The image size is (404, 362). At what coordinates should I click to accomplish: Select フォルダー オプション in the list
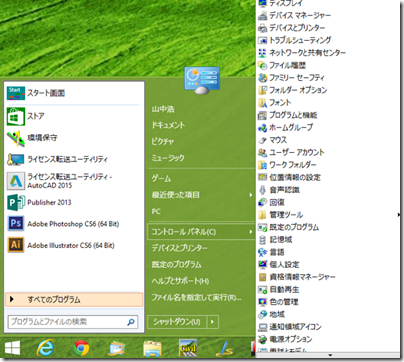298,90
